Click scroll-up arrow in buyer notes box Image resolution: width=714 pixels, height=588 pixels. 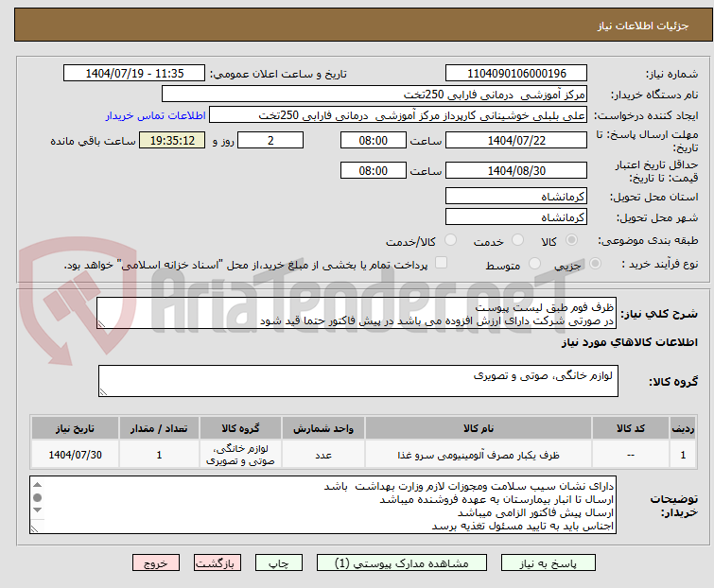click(x=38, y=485)
